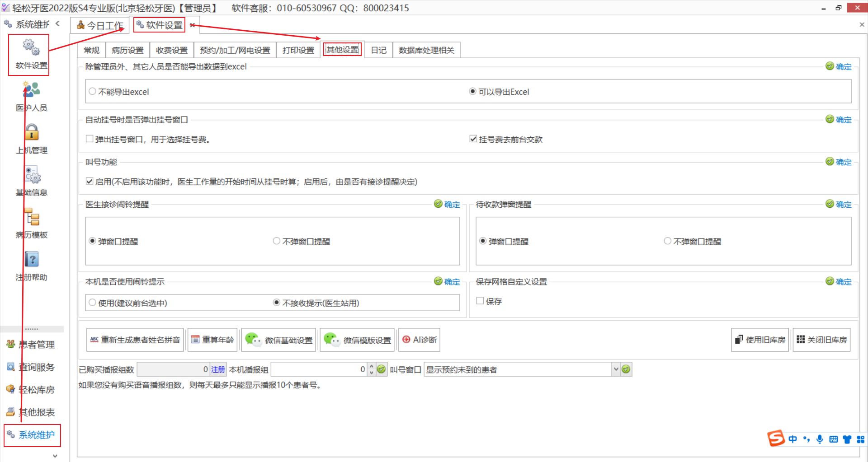Switch to 数据库处理相关 tab
Viewport: 868px width, 462px height.
(426, 50)
